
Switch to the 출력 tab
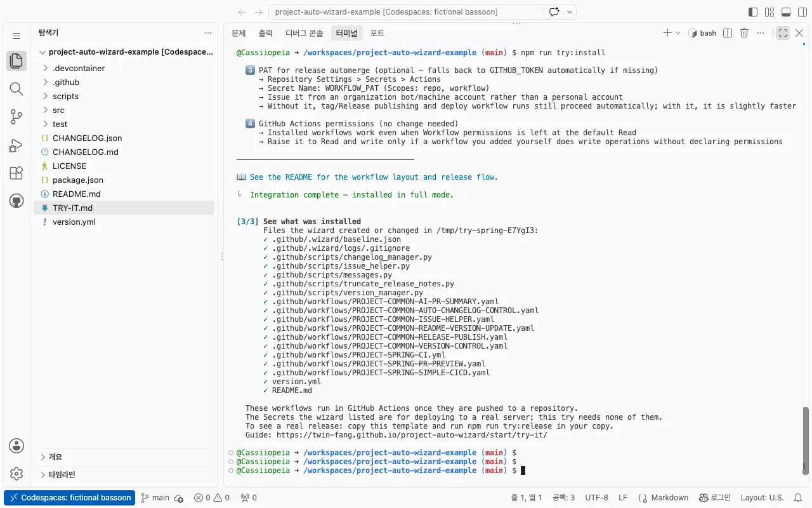click(x=265, y=33)
